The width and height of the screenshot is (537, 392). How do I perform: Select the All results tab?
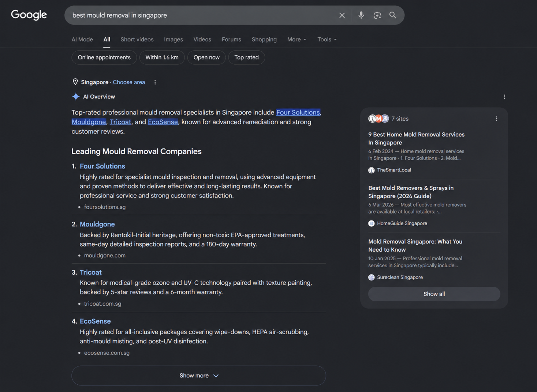pos(107,39)
